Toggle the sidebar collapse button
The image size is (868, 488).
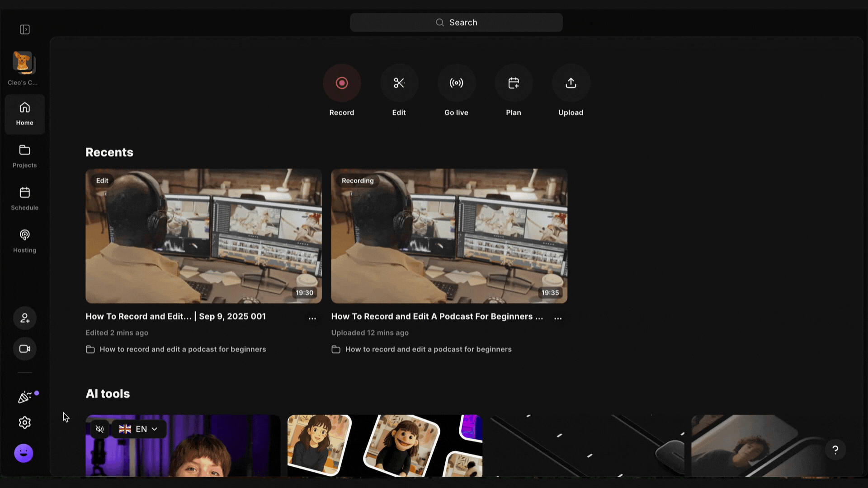[25, 29]
